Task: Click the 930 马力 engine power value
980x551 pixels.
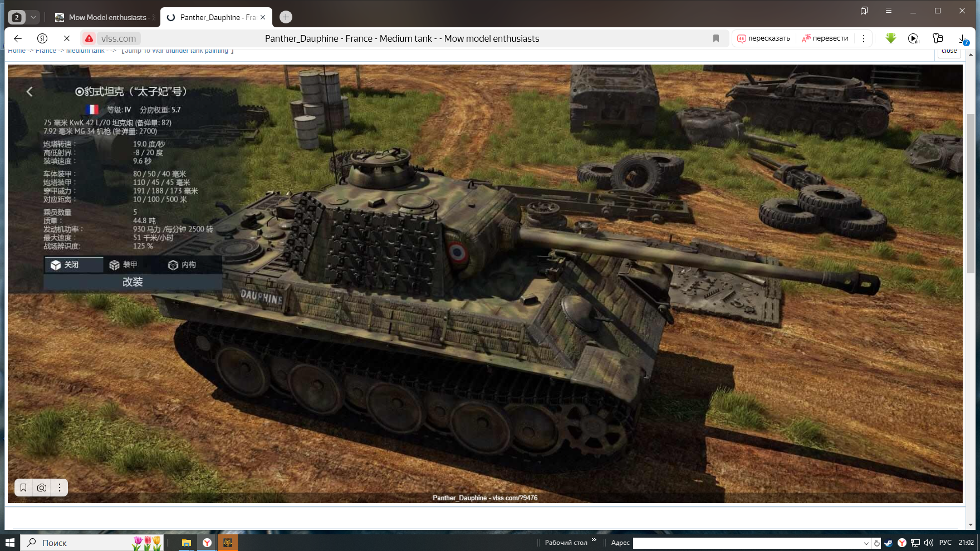Action: (x=173, y=229)
